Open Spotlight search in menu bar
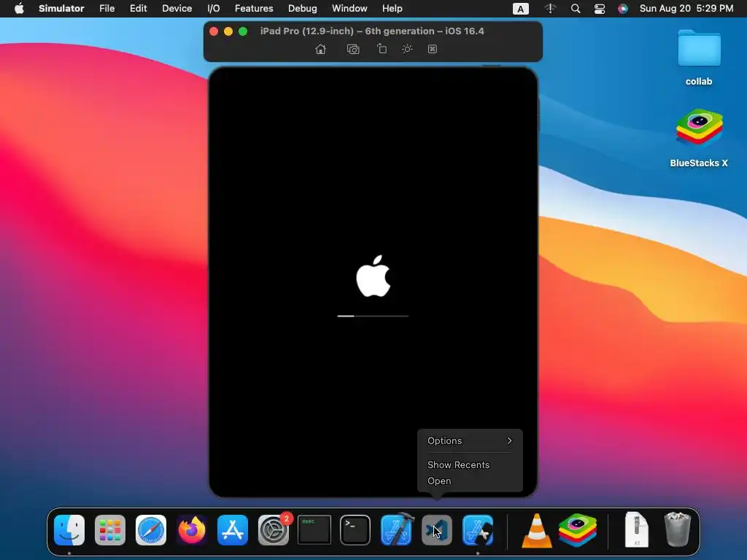Image resolution: width=747 pixels, height=560 pixels. point(576,9)
